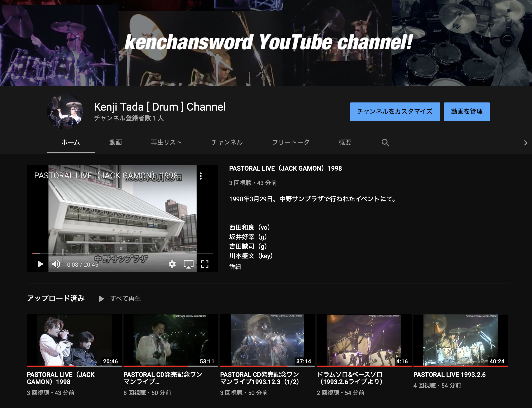This screenshot has width=532, height=408.
Task: Open the 概要 tab
Action: click(345, 143)
